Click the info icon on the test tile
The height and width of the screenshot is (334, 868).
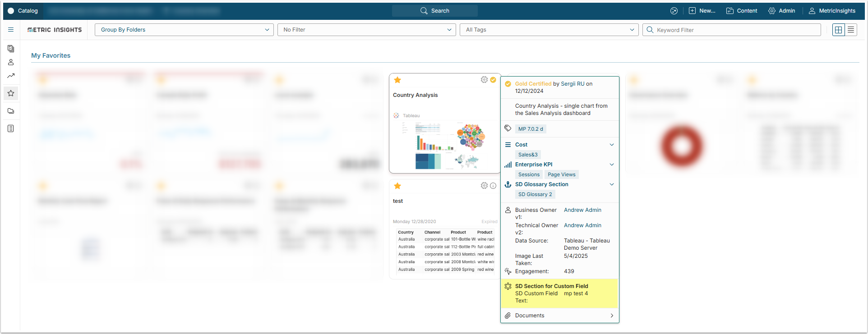493,186
